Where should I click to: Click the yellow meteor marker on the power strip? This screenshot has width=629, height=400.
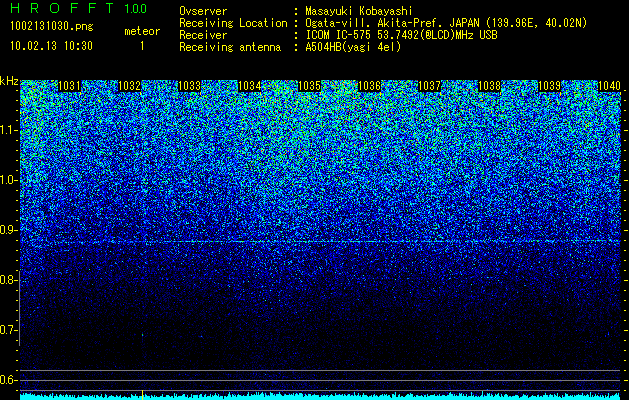pos(142,395)
